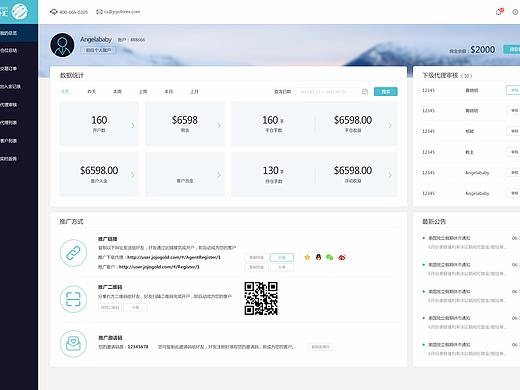Screen dimensions: 520x390
Task: Click the button under Angelababy name
Action: click(98, 50)
